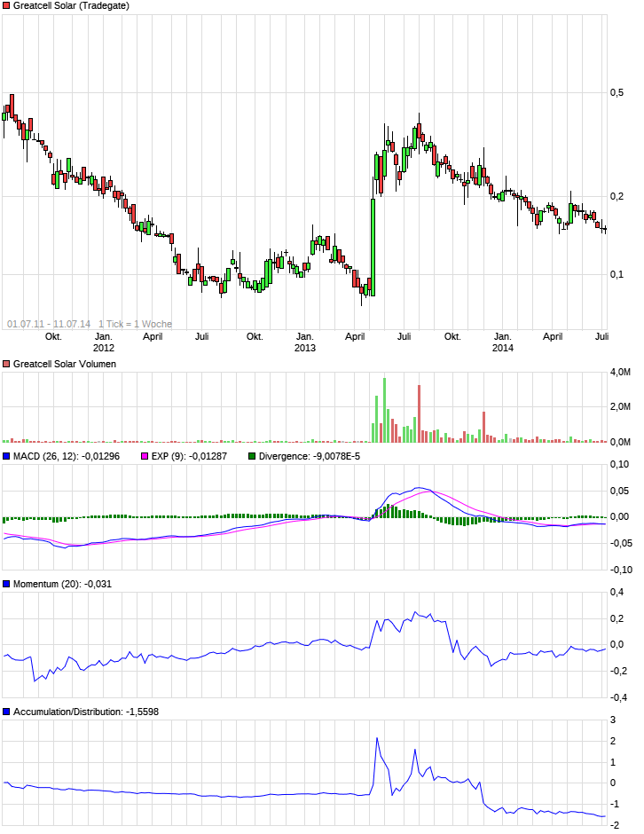
Task: Click the 0,5 price axis label
Action: tap(617, 92)
